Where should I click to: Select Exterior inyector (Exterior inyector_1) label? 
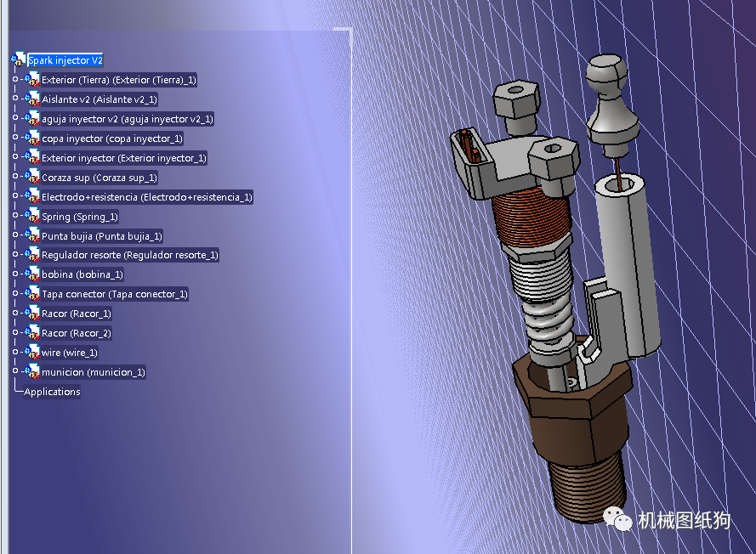[124, 158]
